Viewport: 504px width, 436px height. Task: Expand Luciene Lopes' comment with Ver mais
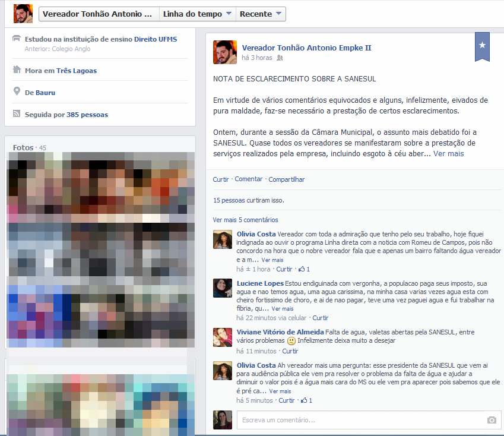click(283, 309)
